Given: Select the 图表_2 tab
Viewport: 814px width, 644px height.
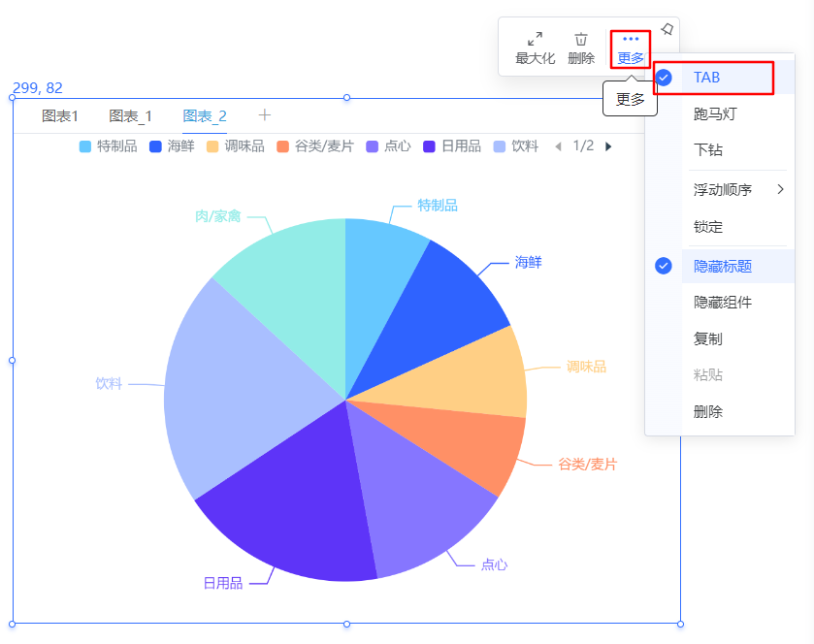Looking at the screenshot, I should click(x=205, y=115).
